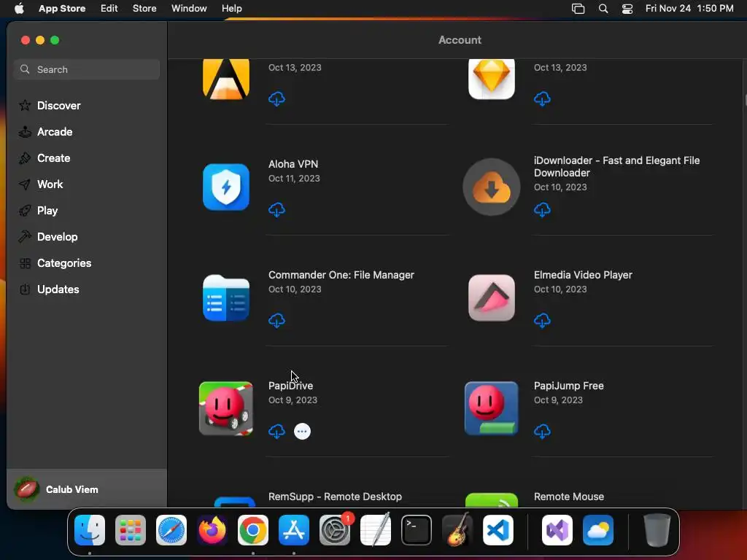
Task: Click RemSupp - Remote Desktop title
Action: pos(335,497)
